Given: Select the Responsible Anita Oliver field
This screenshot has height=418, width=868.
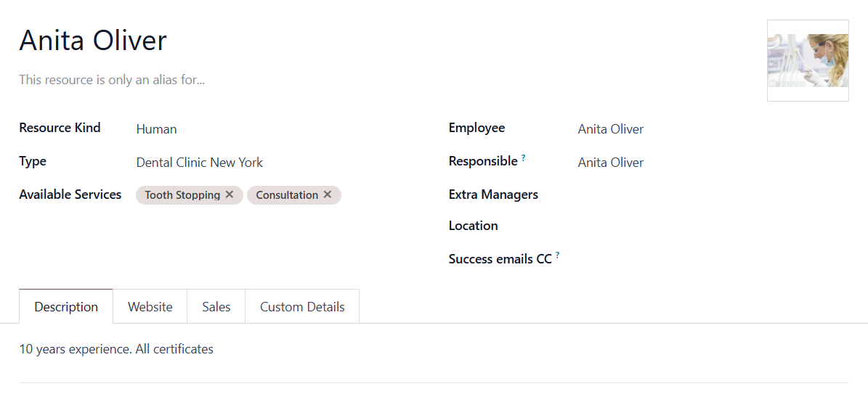Looking at the screenshot, I should pyautogui.click(x=713, y=163).
